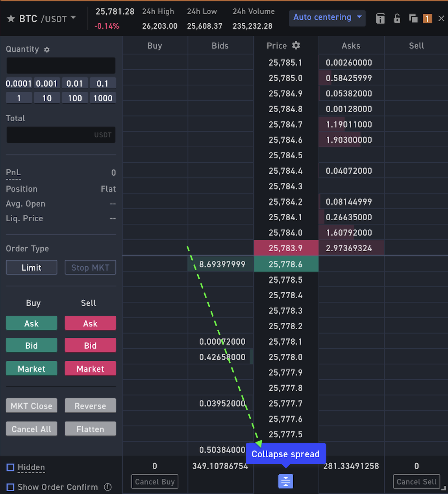
Task: Open Show Order Confirm info icon
Action: (107, 487)
